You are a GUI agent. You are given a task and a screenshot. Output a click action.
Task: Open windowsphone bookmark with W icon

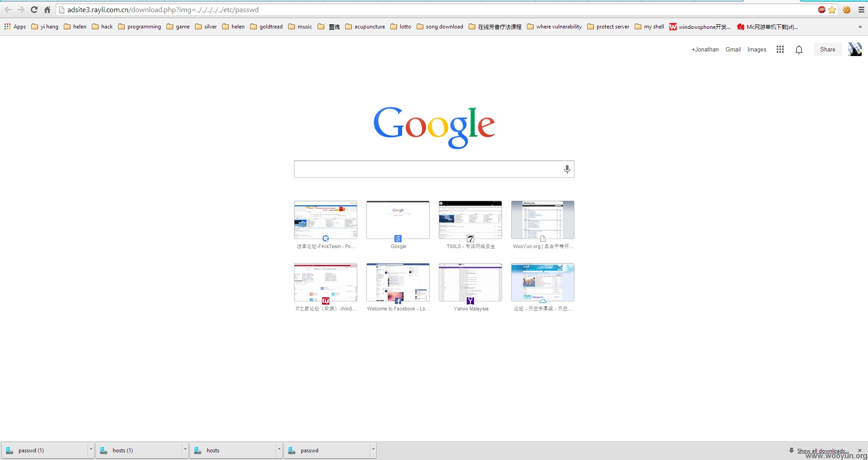700,27
